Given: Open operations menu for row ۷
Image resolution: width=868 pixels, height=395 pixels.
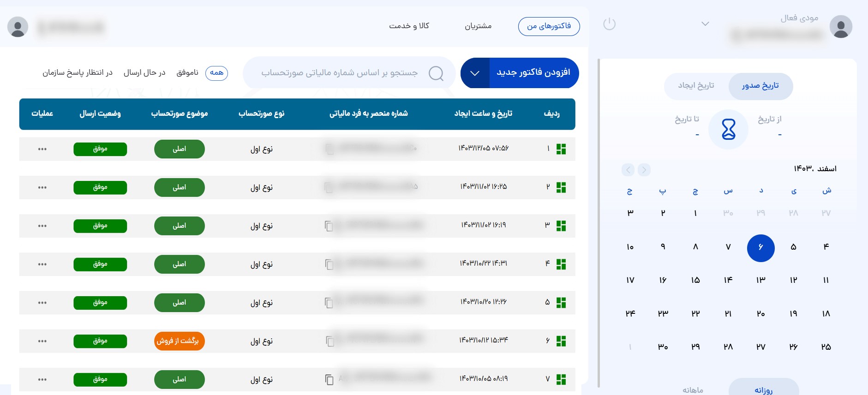Looking at the screenshot, I should (42, 379).
